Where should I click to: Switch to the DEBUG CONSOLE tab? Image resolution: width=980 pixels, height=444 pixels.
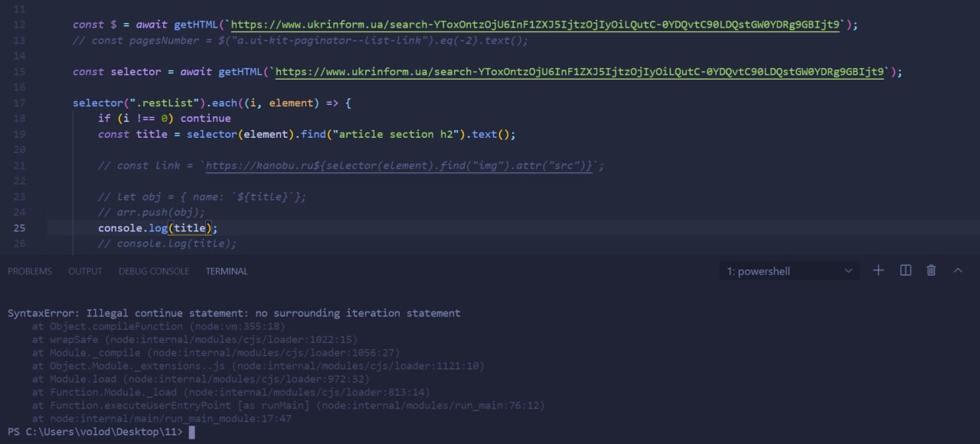point(154,271)
